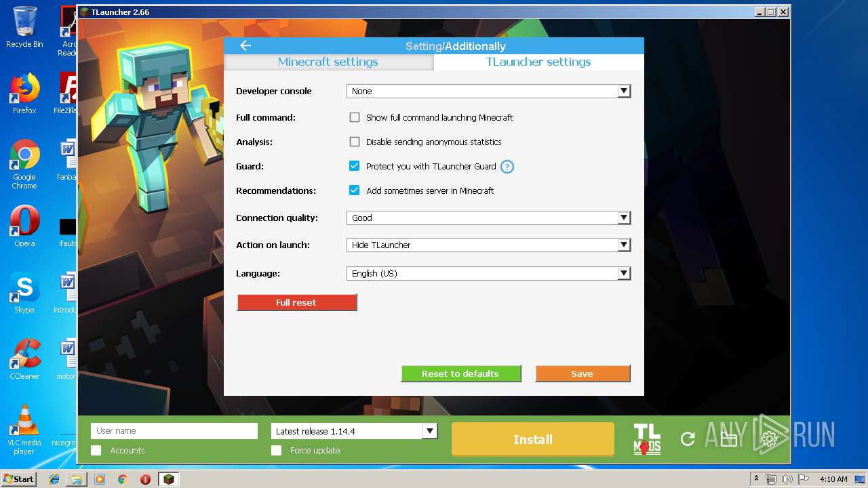
Task: Click the User name input field
Action: (174, 431)
